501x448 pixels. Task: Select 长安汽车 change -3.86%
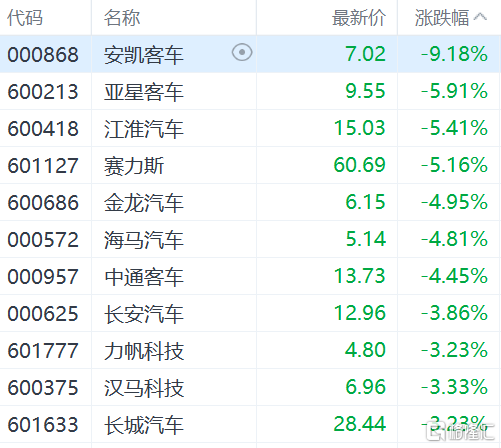[454, 313]
